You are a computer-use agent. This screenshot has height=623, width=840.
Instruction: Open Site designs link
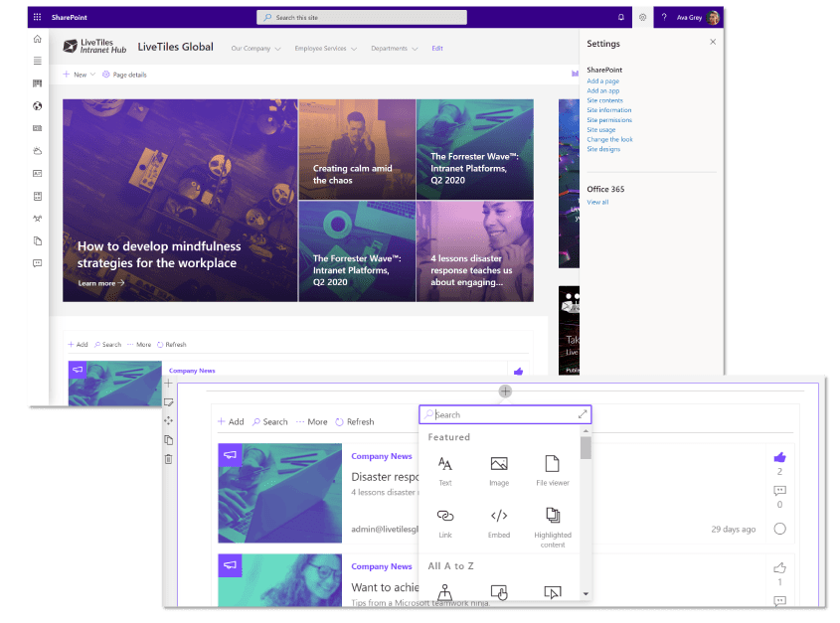[603, 149]
